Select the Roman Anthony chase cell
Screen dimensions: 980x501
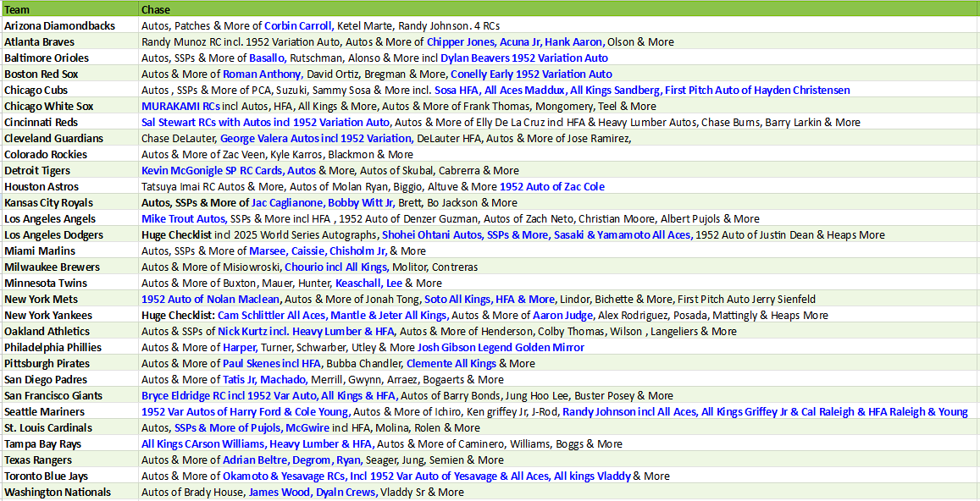(x=559, y=74)
